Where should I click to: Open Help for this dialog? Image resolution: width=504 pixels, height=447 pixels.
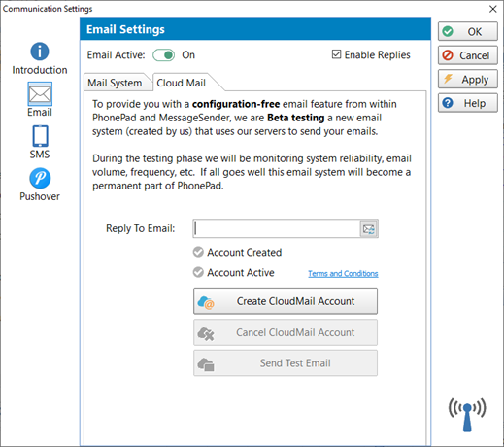pos(468,103)
